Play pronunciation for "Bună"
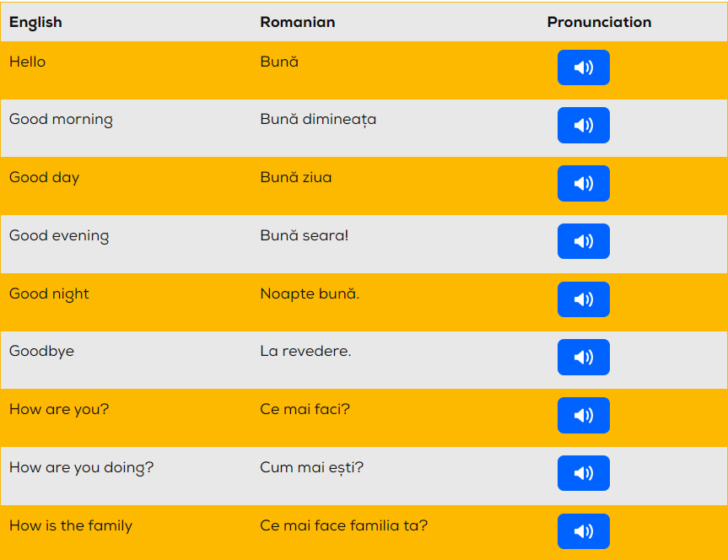Image resolution: width=728 pixels, height=560 pixels. point(583,67)
